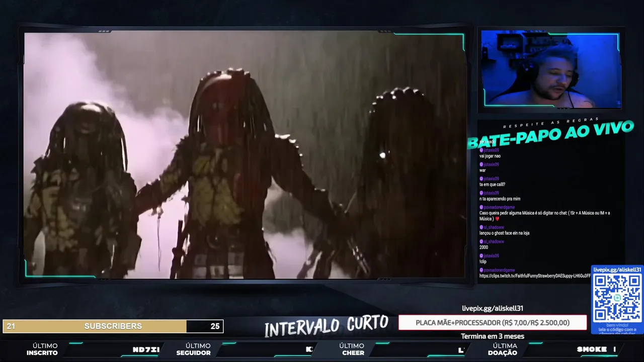Click chat message '!clip'
The image size is (644, 362).
(x=482, y=261)
